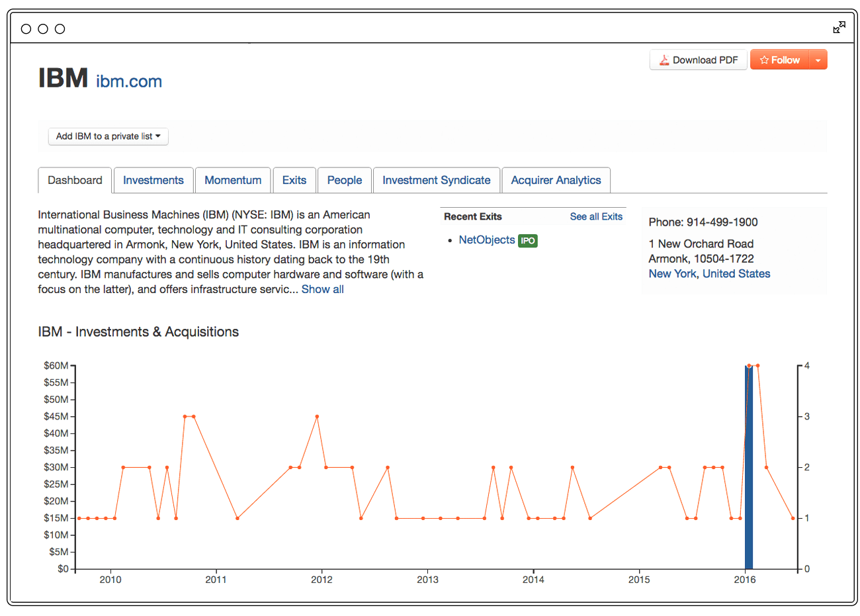Switch to the Investments tab
The width and height of the screenshot is (860, 616).
pyautogui.click(x=153, y=180)
